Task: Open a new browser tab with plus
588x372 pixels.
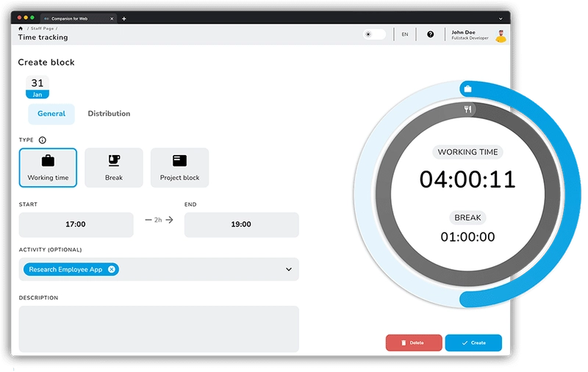Action: [123, 18]
